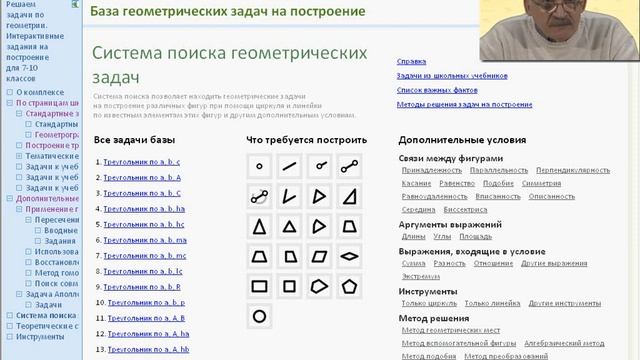
Task: Select the segment with two endpoints icon
Action: [349, 166]
